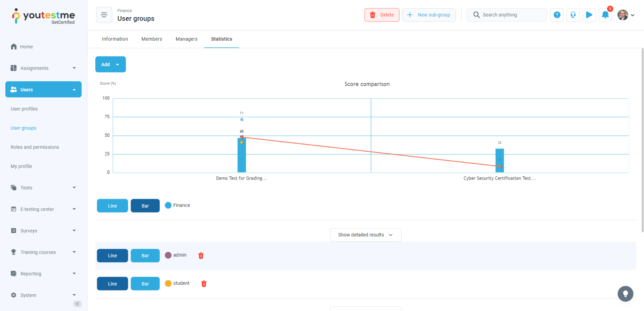This screenshot has height=311, width=644.
Task: Click the New sub-group button
Action: (429, 15)
